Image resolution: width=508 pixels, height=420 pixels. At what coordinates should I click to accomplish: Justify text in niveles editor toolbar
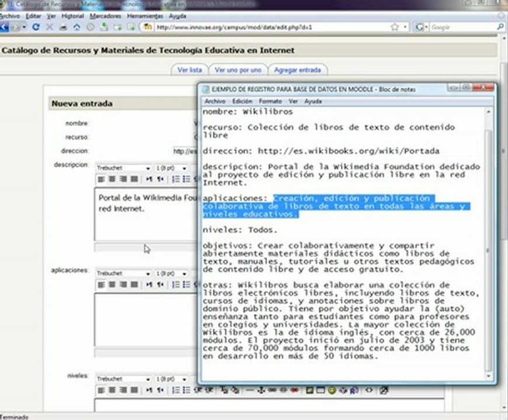click(x=134, y=390)
